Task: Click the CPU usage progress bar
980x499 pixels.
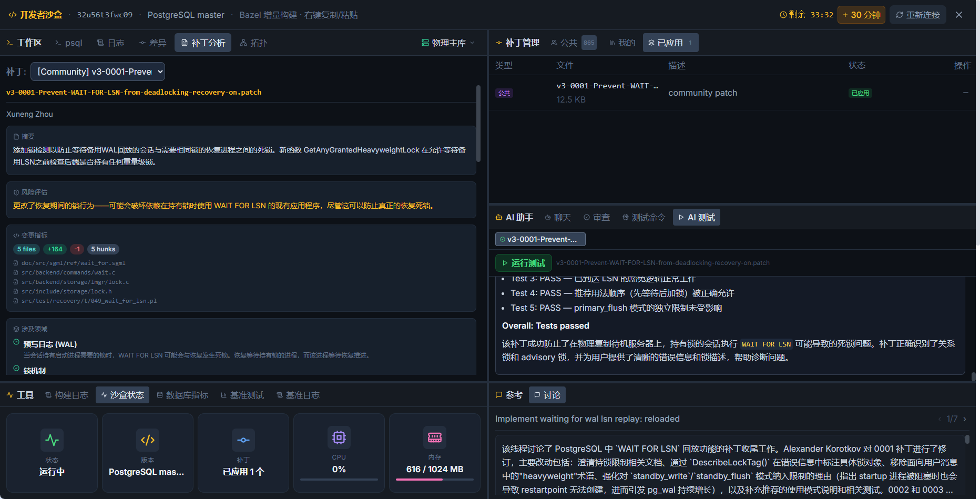Action: [x=339, y=480]
